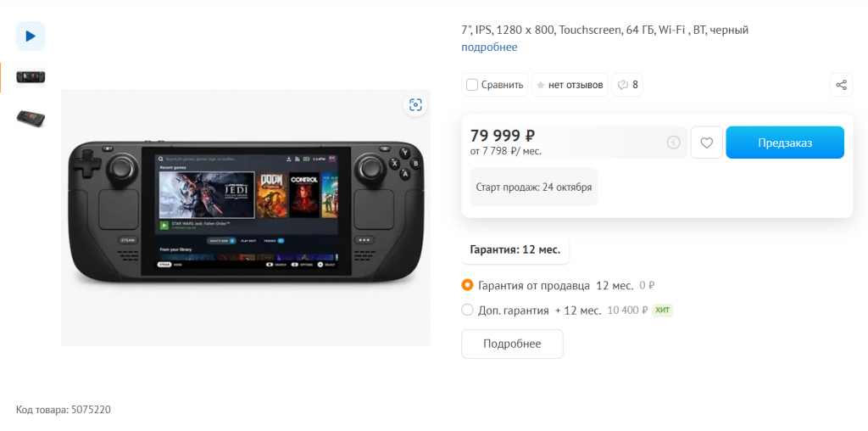This screenshot has height=431, width=868.
Task: Open image visual search icon
Action: click(x=415, y=104)
